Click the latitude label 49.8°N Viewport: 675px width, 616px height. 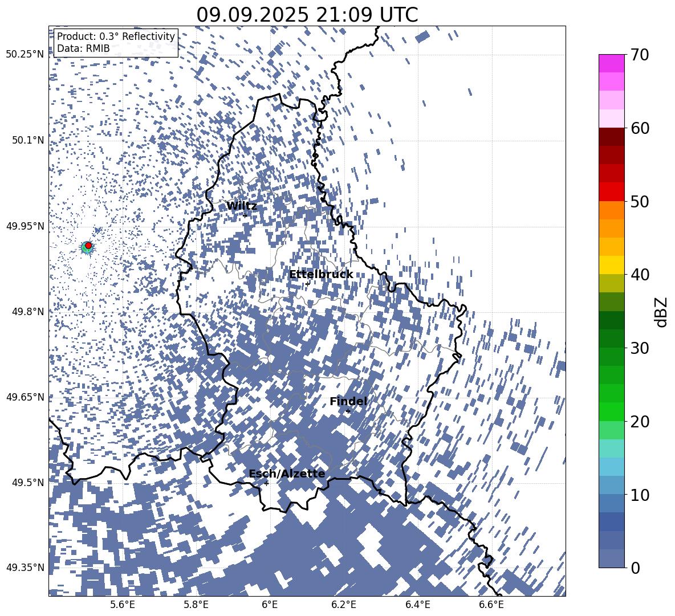pos(27,312)
